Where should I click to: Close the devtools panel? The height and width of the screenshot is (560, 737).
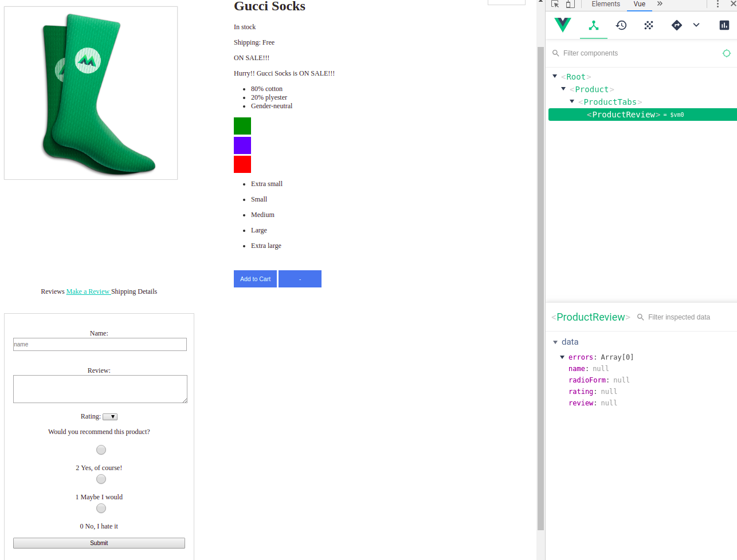click(x=733, y=4)
